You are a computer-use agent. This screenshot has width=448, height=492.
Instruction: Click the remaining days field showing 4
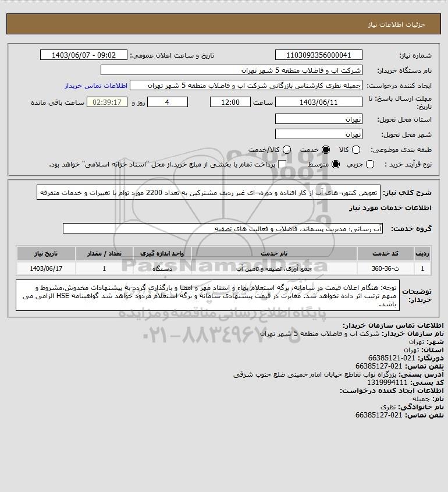(x=168, y=102)
